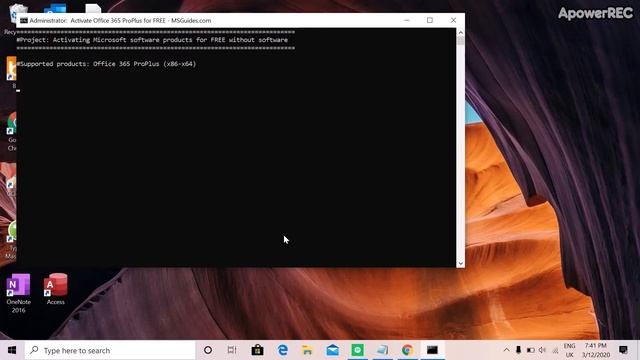The image size is (640, 360).
Task: Open the Mail app from taskbar
Action: [x=332, y=350]
